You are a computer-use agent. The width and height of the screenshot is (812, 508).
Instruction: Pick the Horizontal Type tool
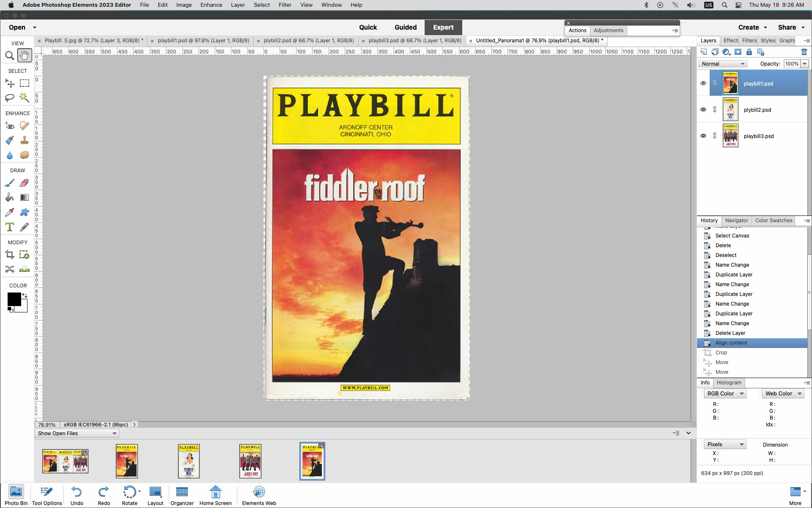[x=9, y=227]
